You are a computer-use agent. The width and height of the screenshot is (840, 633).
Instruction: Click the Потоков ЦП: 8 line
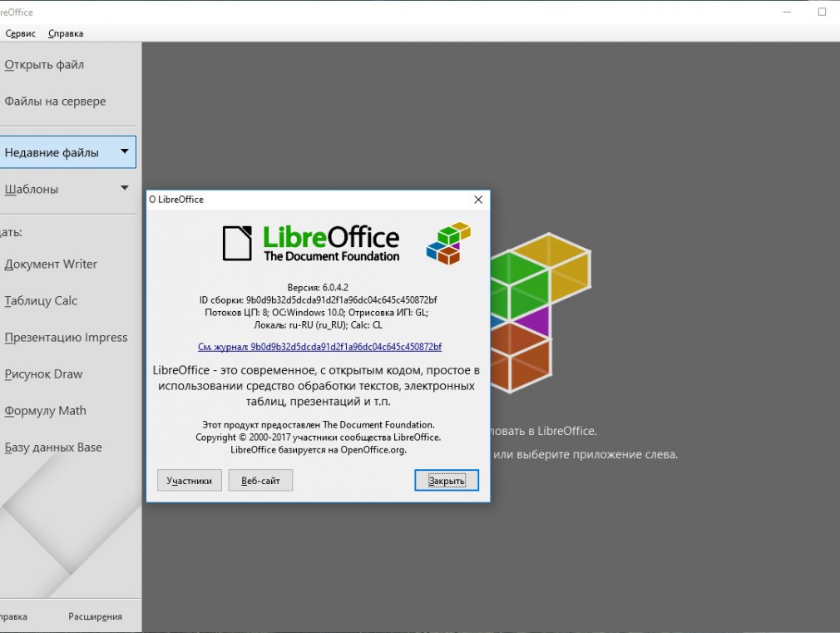click(317, 313)
